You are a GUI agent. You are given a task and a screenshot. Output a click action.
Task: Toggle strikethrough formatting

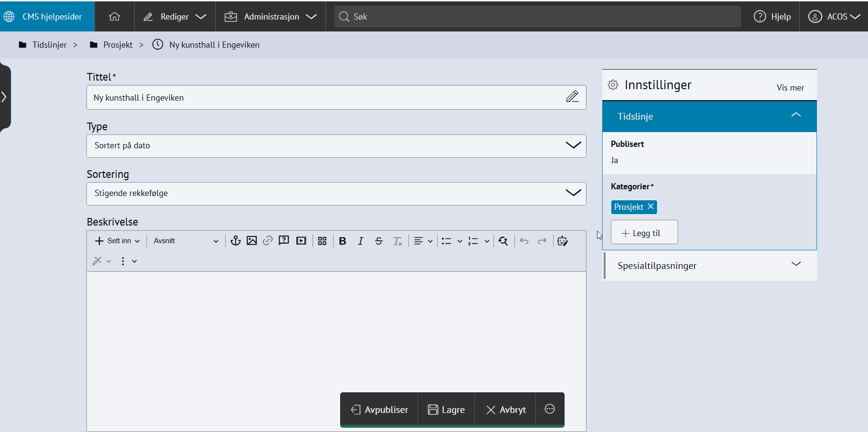tap(379, 241)
